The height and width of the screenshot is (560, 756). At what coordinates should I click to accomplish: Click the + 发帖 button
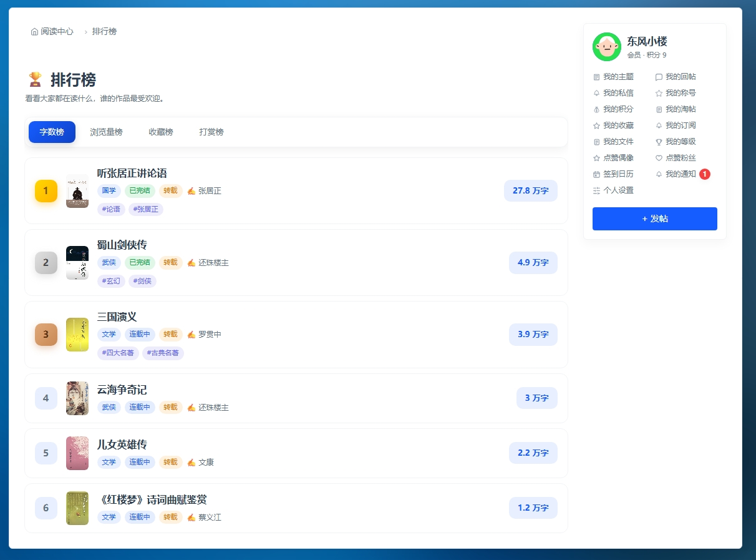(x=655, y=219)
